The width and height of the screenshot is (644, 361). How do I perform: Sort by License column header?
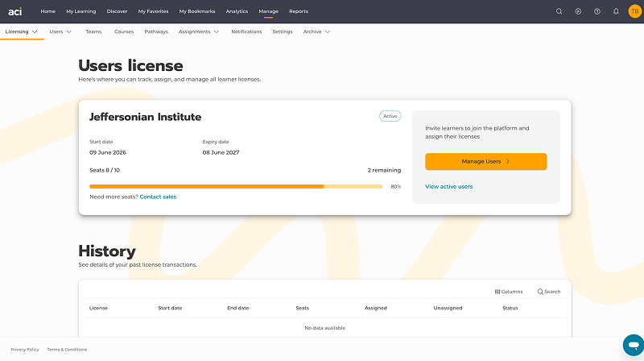[98, 308]
